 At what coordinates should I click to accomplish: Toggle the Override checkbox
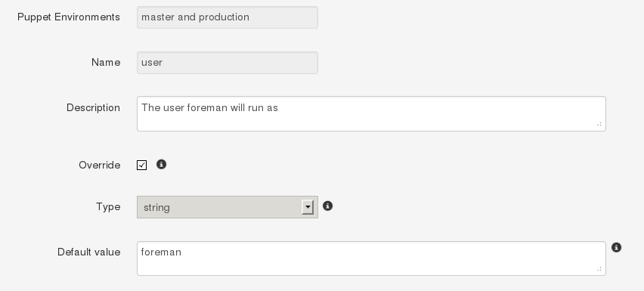click(x=141, y=165)
